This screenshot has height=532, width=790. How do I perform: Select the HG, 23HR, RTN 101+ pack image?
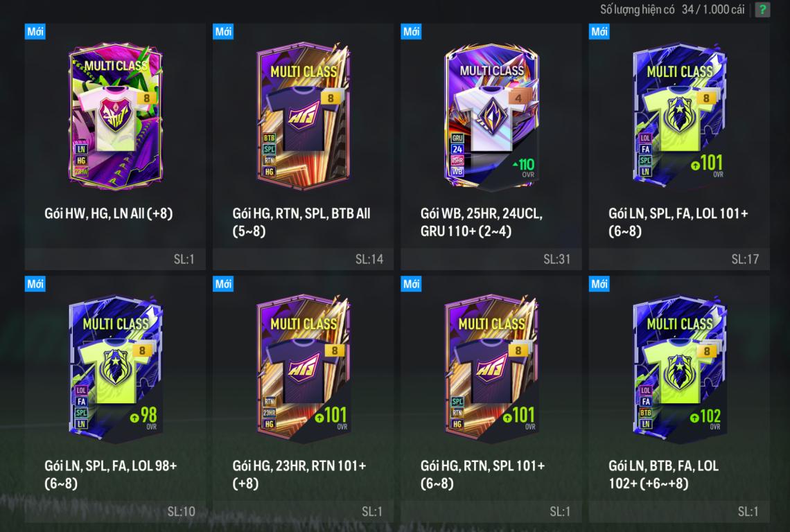coord(304,369)
